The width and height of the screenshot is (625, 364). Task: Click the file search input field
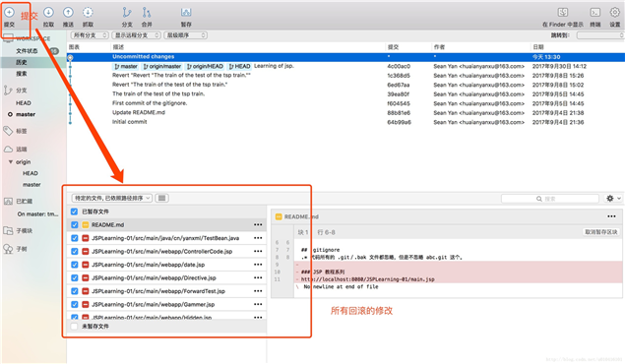(x=550, y=199)
